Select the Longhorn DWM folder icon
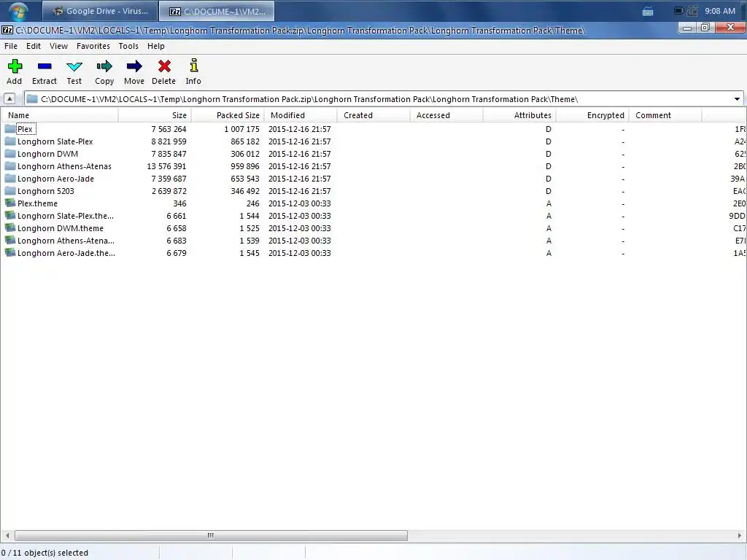 click(x=10, y=153)
